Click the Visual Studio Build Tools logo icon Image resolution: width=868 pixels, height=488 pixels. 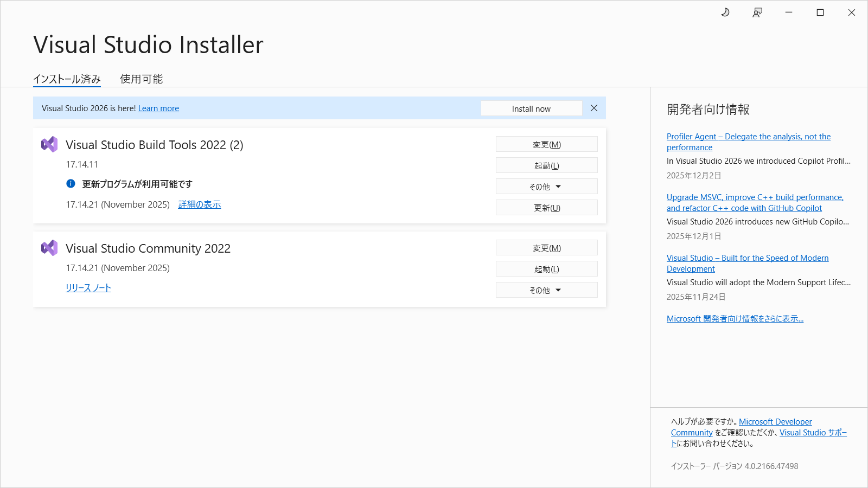point(49,144)
